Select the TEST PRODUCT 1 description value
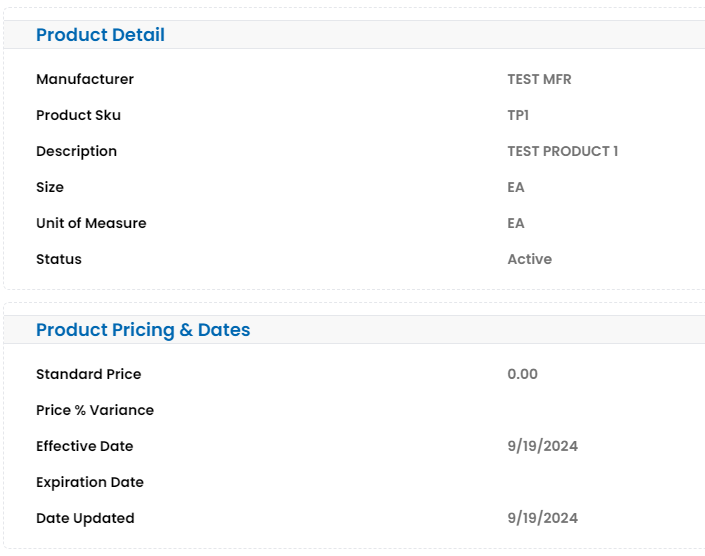Viewport: 705px width, 556px height. (x=562, y=151)
